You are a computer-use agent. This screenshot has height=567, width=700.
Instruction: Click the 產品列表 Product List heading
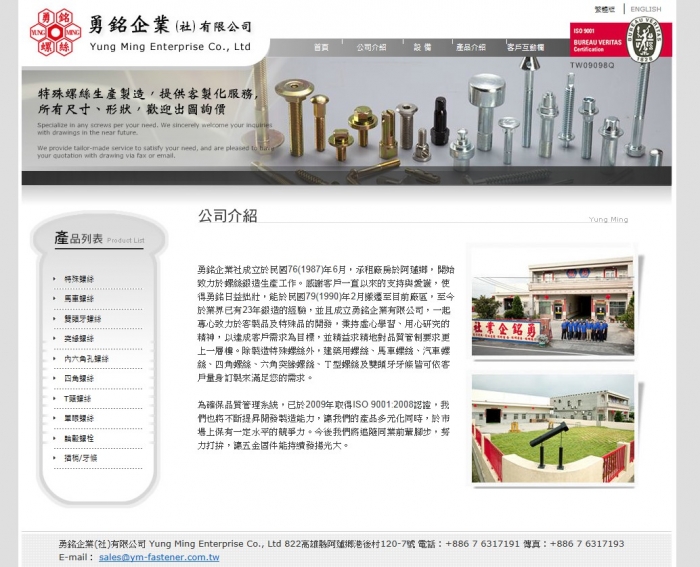[99, 238]
